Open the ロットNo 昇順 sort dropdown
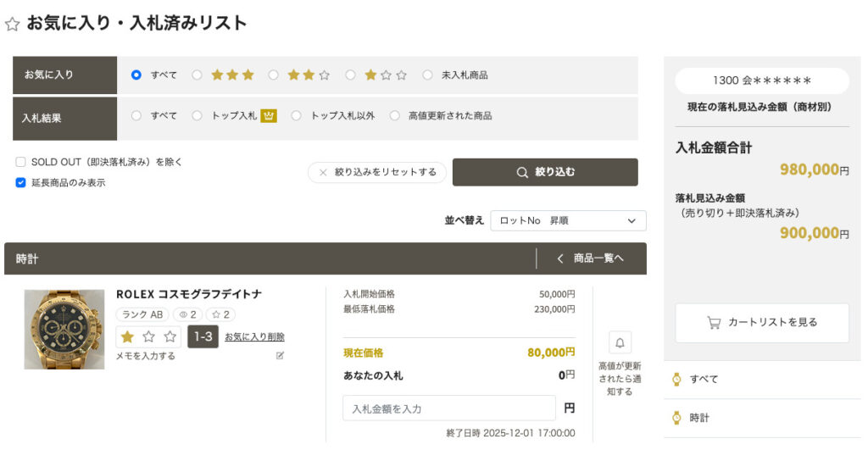Viewport: 868px width, 450px height. pyautogui.click(x=568, y=220)
